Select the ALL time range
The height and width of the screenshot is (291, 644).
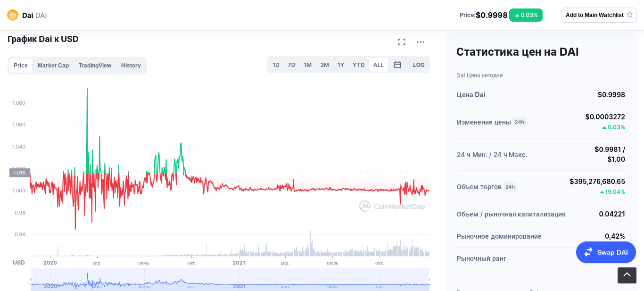point(379,65)
